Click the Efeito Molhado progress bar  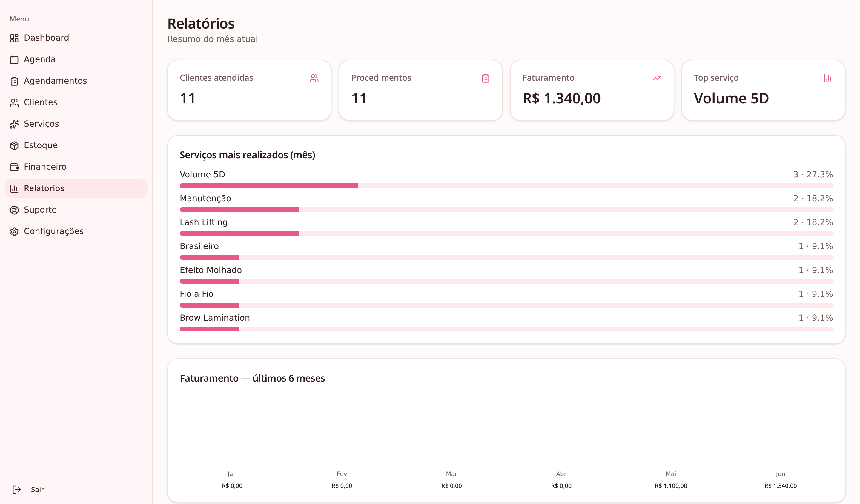pyautogui.click(x=506, y=281)
